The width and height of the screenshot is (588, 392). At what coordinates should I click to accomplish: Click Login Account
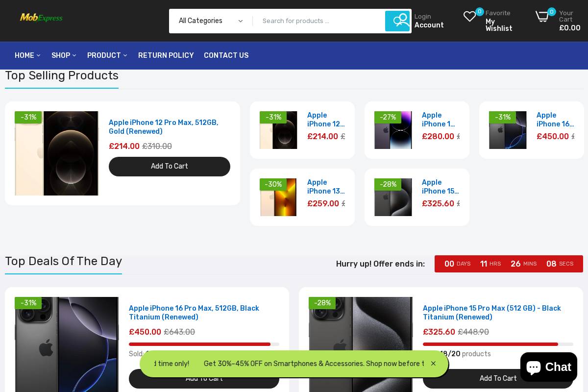coord(429,21)
